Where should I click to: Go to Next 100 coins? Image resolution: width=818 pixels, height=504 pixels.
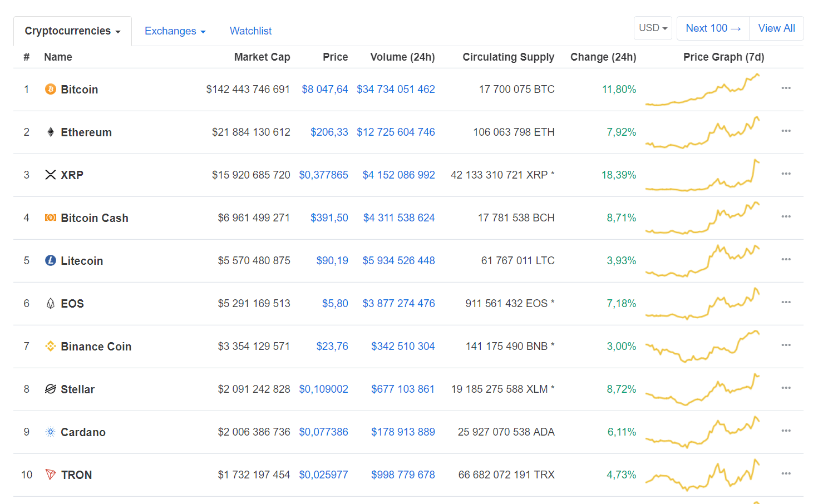[x=713, y=28]
